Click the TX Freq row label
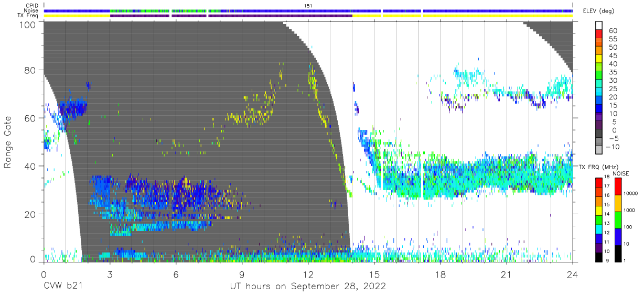 (x=29, y=15)
